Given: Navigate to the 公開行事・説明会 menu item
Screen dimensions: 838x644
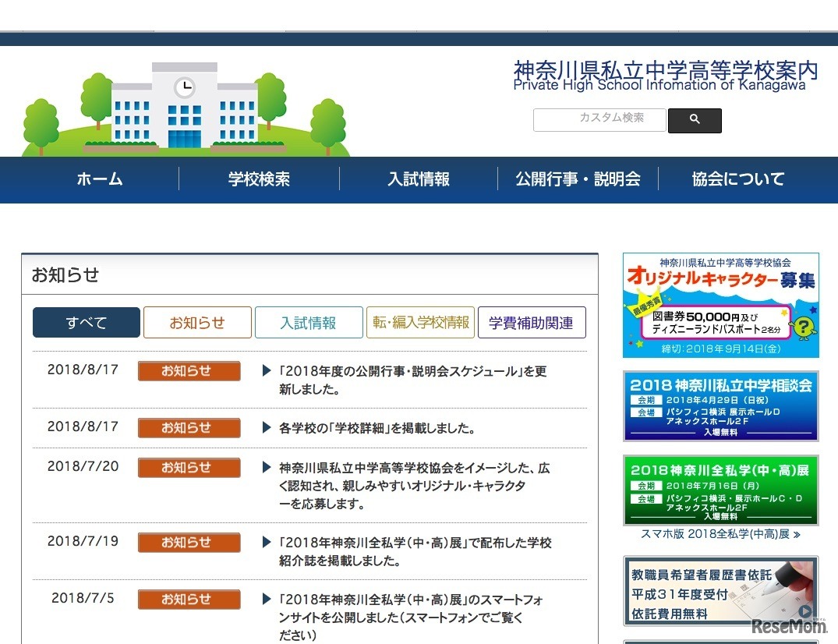Looking at the screenshot, I should (578, 179).
